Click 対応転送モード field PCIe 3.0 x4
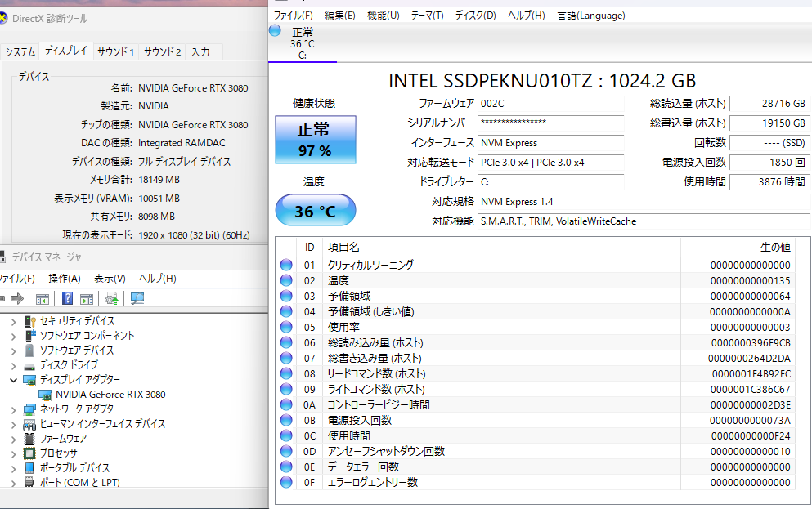Image resolution: width=812 pixels, height=509 pixels. coord(550,163)
